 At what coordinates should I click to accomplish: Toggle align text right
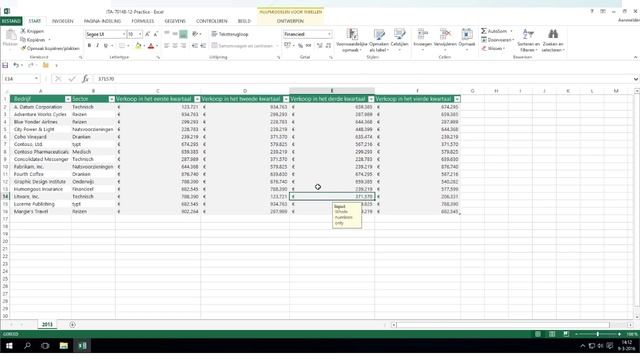(x=183, y=46)
